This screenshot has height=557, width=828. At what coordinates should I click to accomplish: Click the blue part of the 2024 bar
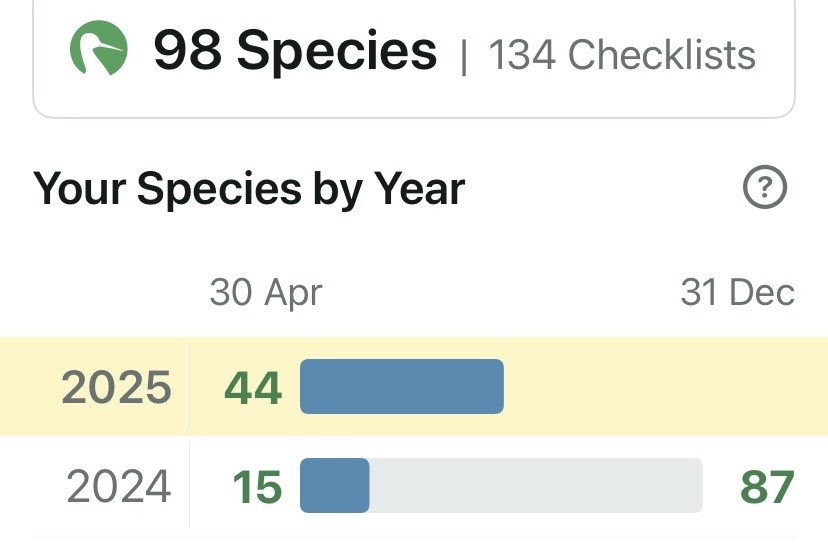coord(334,485)
